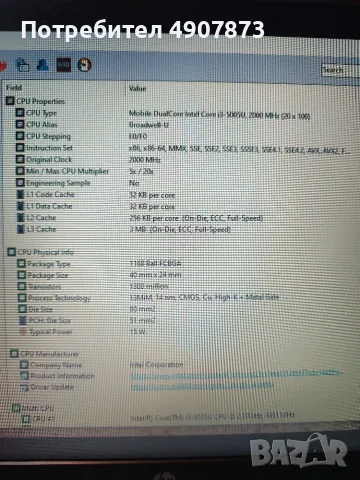Focus the Search field in the toolbar
The image size is (360, 480).
pyautogui.click(x=340, y=71)
